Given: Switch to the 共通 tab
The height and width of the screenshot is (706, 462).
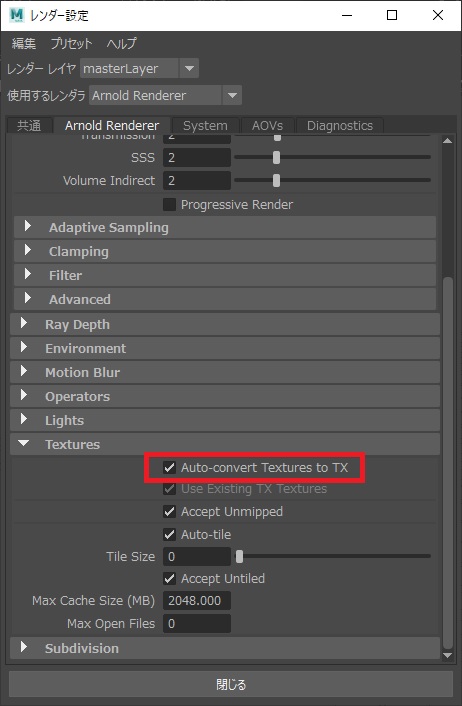Looking at the screenshot, I should (x=29, y=126).
